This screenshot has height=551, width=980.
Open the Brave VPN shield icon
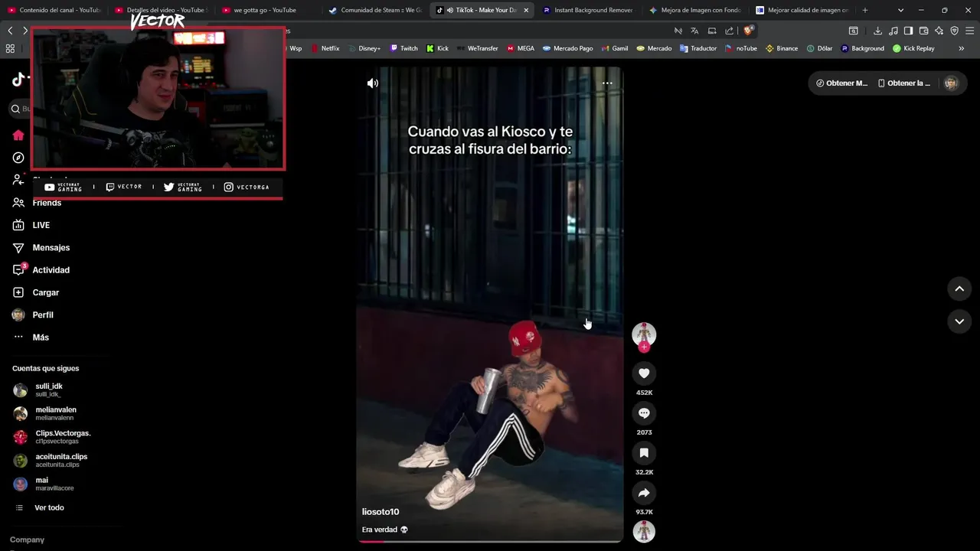click(x=954, y=31)
